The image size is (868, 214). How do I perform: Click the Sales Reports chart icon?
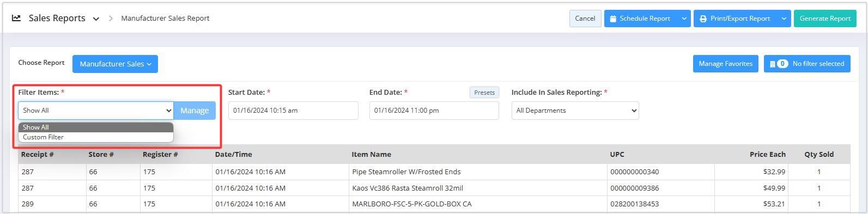[x=16, y=18]
